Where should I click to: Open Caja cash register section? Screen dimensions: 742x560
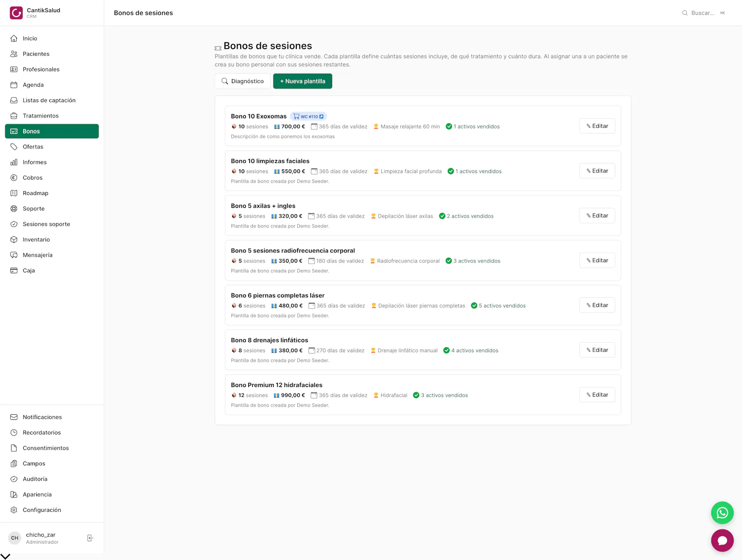tap(52, 270)
